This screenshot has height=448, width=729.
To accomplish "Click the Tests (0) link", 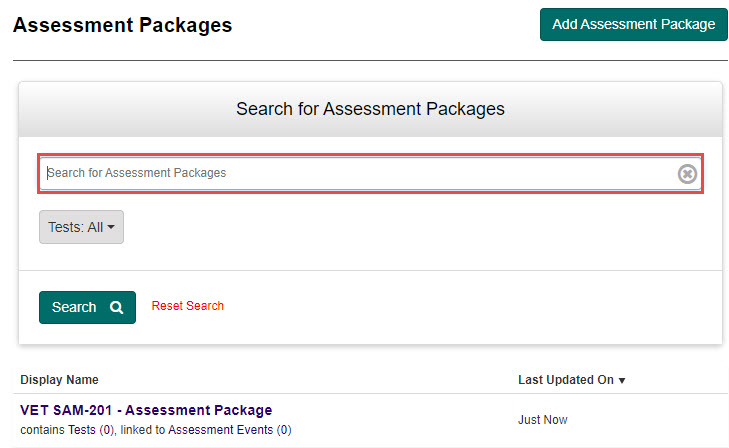I will point(84,430).
